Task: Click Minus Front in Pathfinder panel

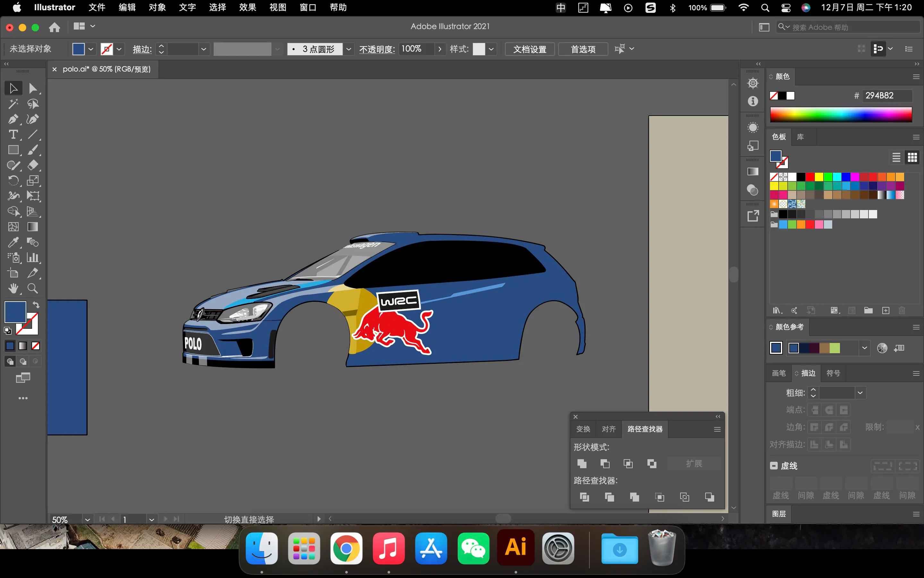Action: click(605, 464)
